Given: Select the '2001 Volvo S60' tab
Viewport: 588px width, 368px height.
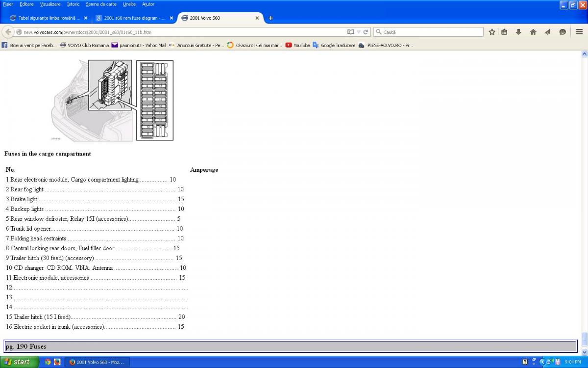Looking at the screenshot, I should pyautogui.click(x=220, y=18).
